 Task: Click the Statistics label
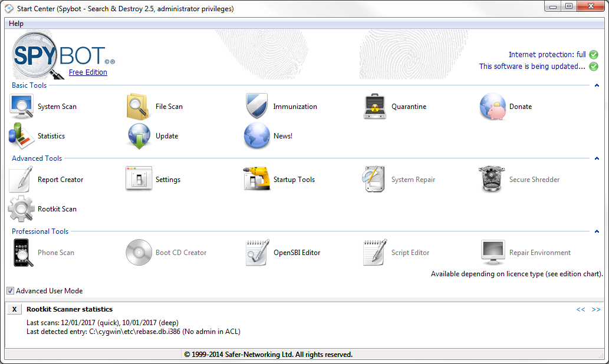pos(51,136)
